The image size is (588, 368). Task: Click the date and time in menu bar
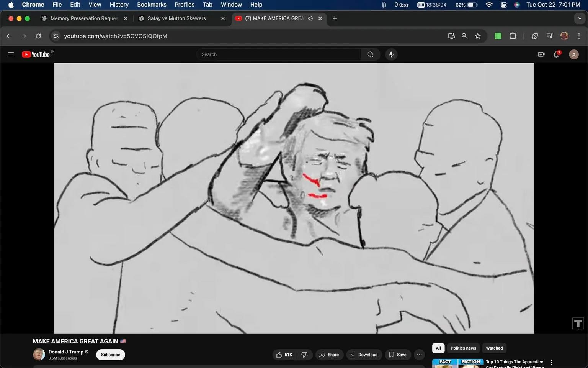pyautogui.click(x=553, y=5)
